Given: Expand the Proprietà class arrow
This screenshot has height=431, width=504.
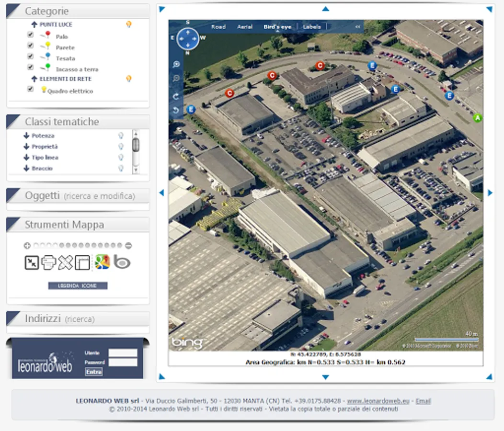Looking at the screenshot, I should point(26,147).
